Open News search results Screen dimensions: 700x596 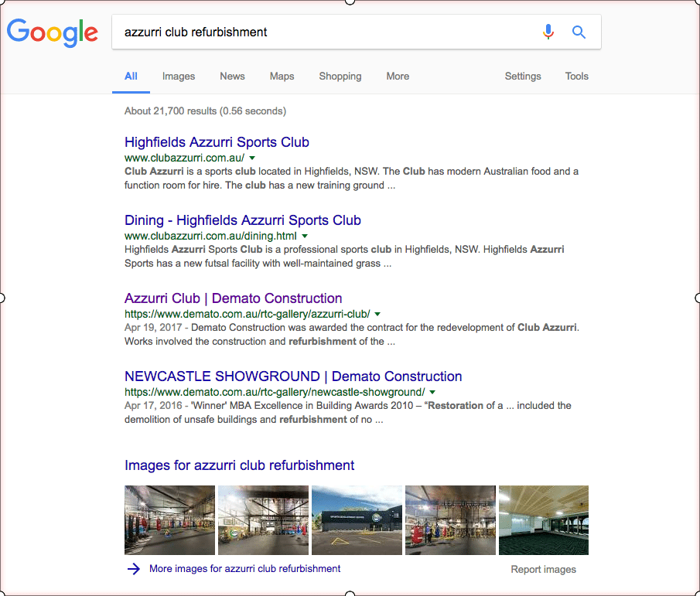[232, 76]
